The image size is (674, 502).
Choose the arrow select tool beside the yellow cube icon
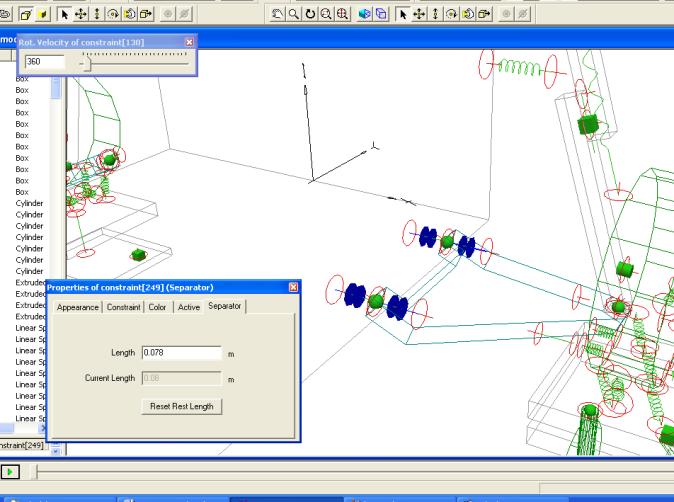(64, 15)
